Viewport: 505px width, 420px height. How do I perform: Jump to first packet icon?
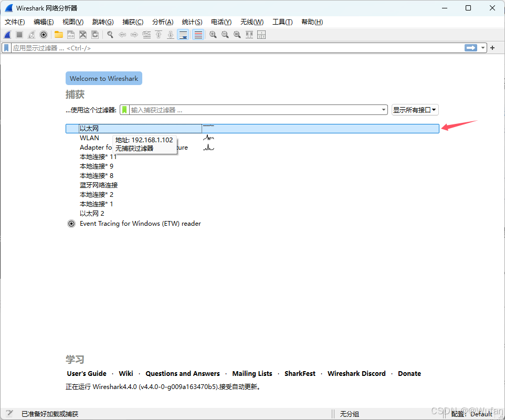click(159, 35)
